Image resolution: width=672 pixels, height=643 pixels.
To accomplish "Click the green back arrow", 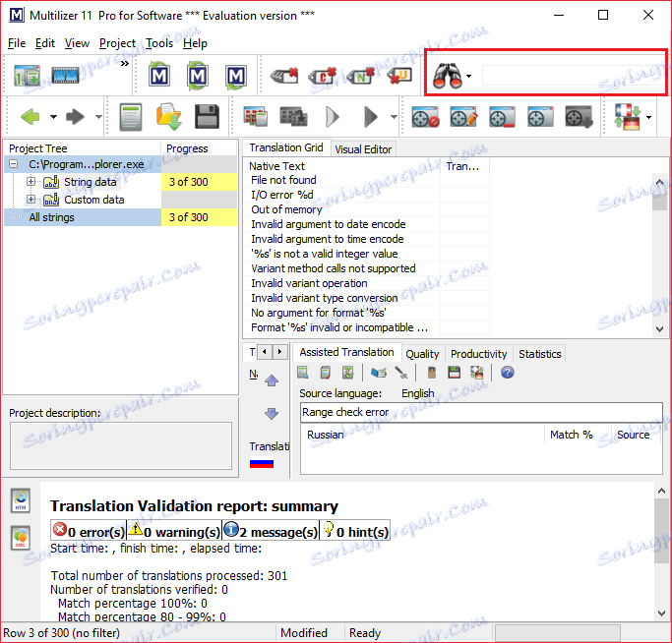I will pos(30,117).
